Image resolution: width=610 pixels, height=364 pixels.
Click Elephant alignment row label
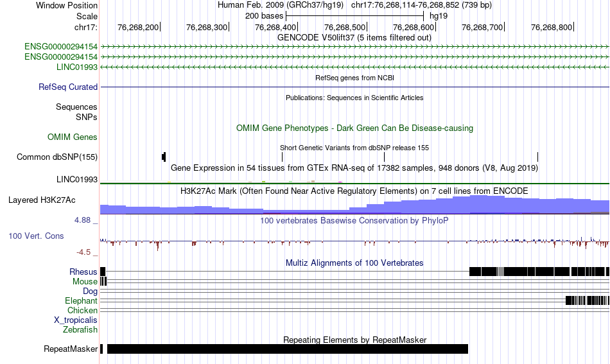82,300
